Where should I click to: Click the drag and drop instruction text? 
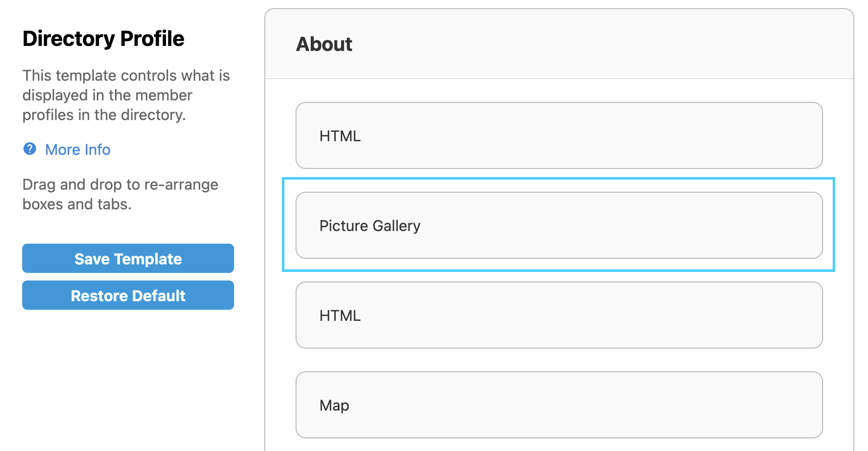(x=120, y=194)
